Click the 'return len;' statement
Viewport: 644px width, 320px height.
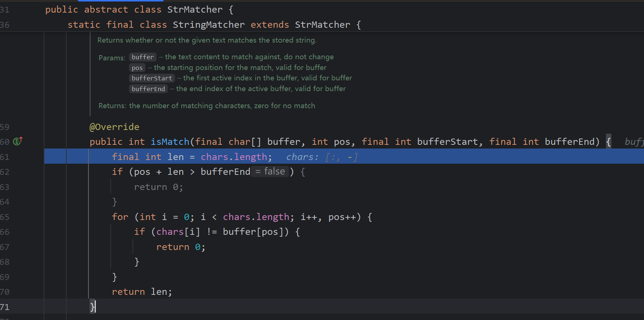point(142,292)
